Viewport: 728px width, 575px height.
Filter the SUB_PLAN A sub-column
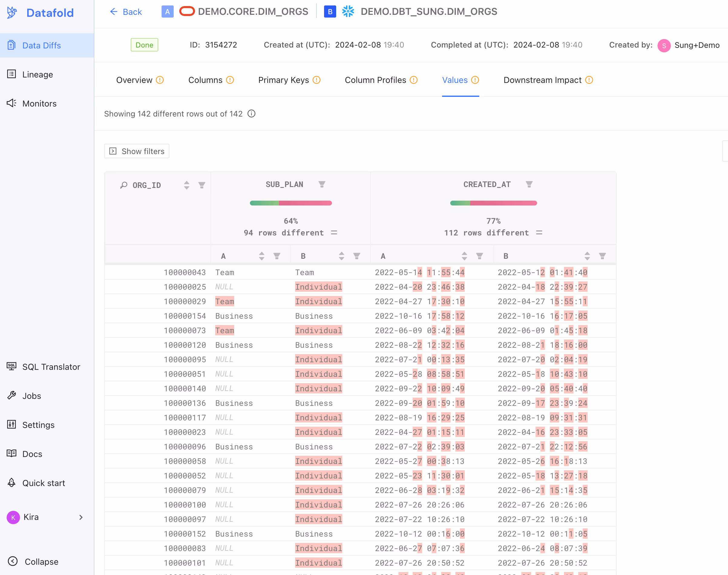click(x=277, y=256)
